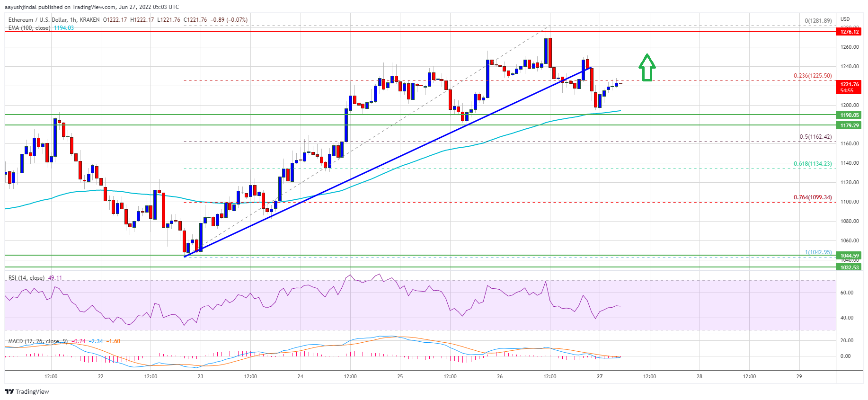Click the date 27 on time axis
This screenshot has height=400, width=868.
pos(600,376)
